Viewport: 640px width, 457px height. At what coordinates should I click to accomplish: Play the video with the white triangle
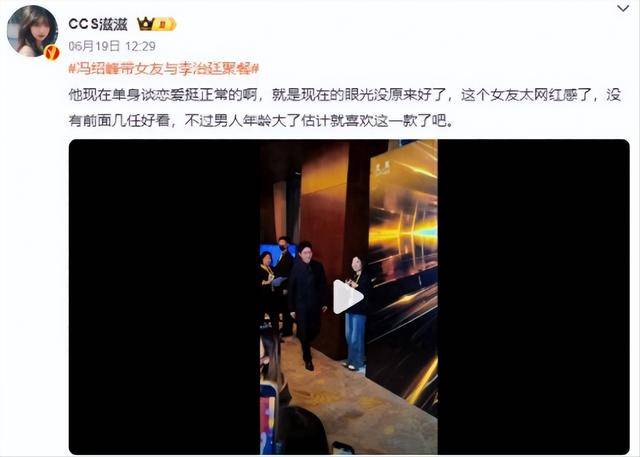click(x=348, y=297)
